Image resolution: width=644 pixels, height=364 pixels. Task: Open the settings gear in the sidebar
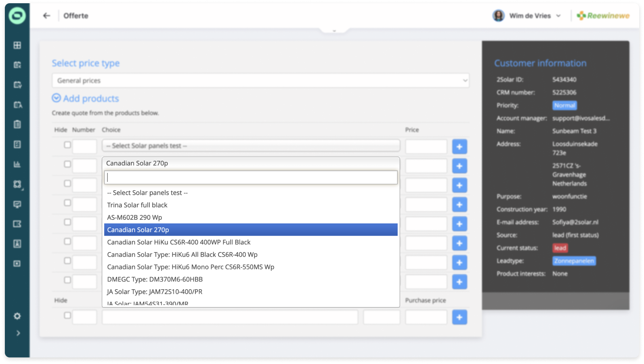click(17, 316)
